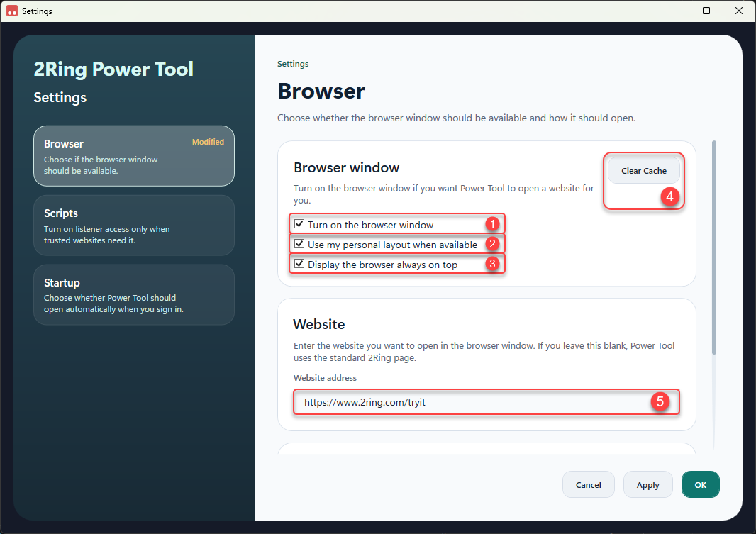Image resolution: width=756 pixels, height=534 pixels.
Task: Click the 2Ring app icon in title bar
Action: pyautogui.click(x=12, y=11)
